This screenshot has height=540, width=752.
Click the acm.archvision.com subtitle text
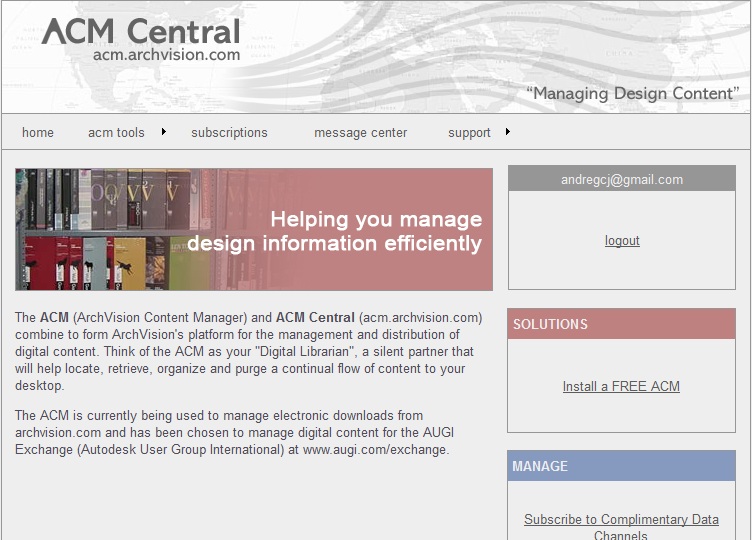[166, 55]
